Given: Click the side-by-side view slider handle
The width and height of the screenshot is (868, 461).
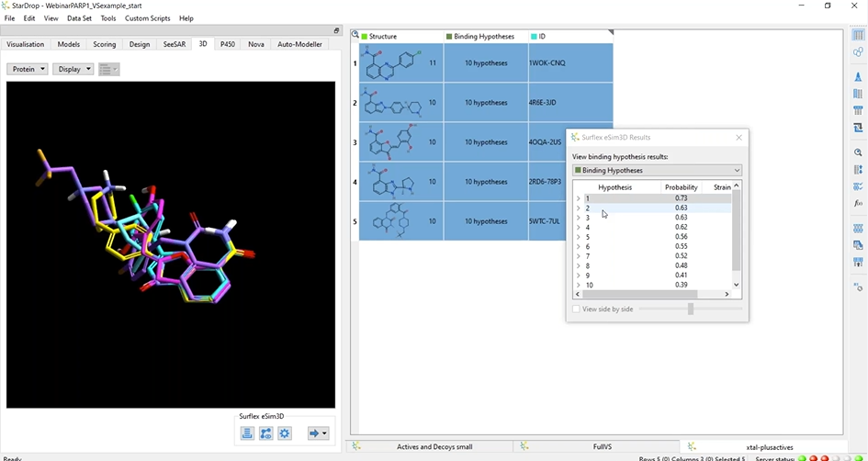Looking at the screenshot, I should click(x=690, y=309).
